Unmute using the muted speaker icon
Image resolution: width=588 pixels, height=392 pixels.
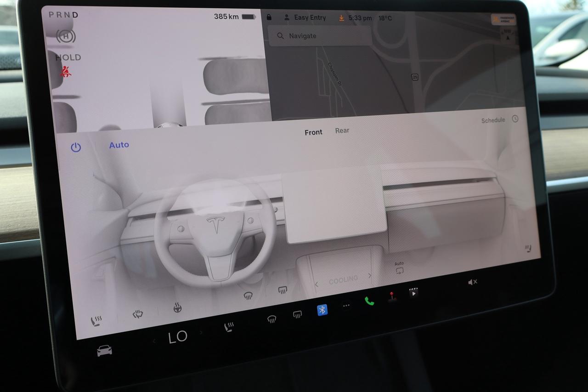coord(472,282)
